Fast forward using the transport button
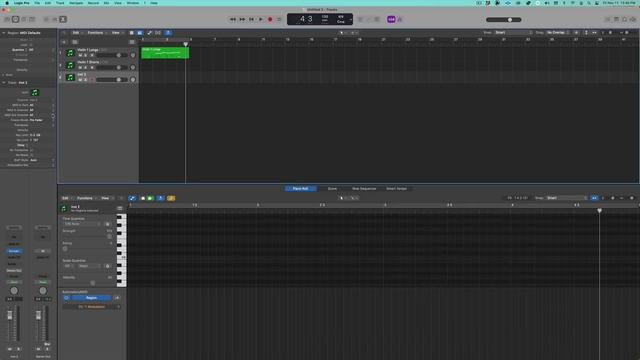This screenshot has height=360, width=640. (242, 19)
